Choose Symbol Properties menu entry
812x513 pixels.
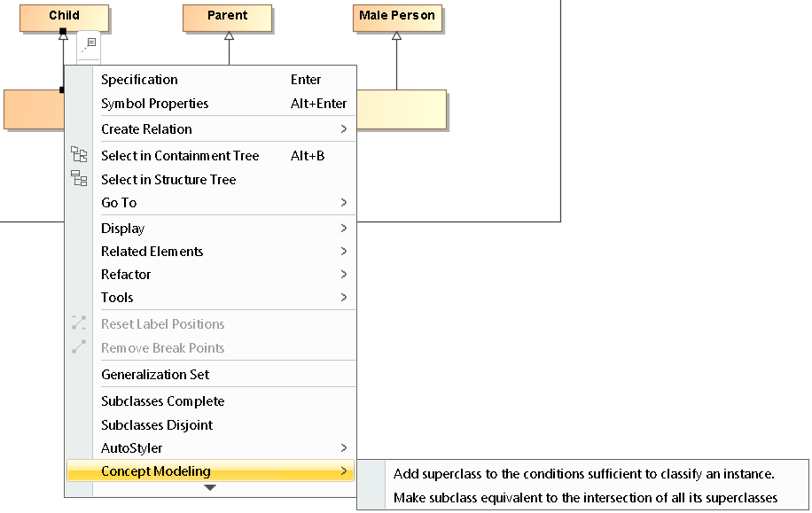tap(154, 104)
